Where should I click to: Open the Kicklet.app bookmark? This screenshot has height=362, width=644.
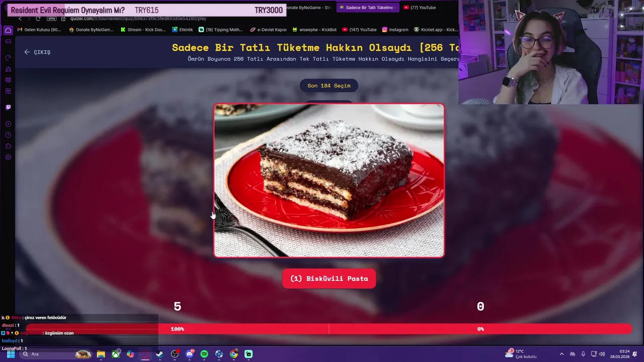(x=436, y=30)
